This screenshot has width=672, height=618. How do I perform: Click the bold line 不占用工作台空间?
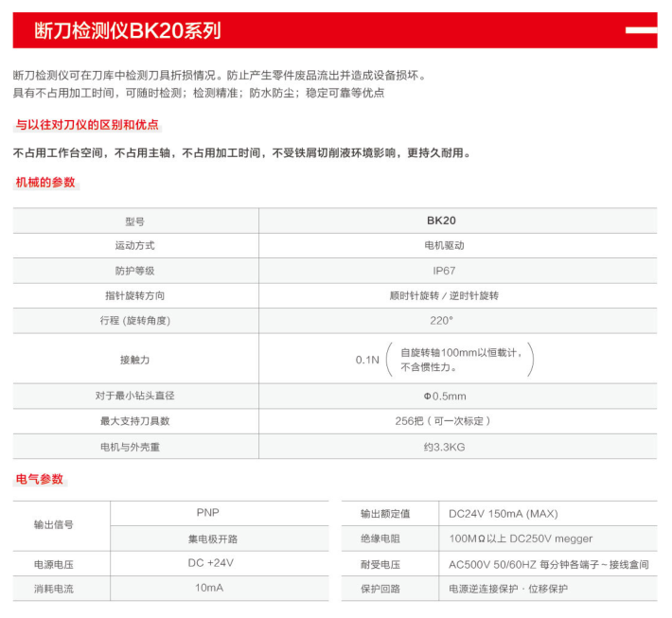pyautogui.click(x=242, y=153)
